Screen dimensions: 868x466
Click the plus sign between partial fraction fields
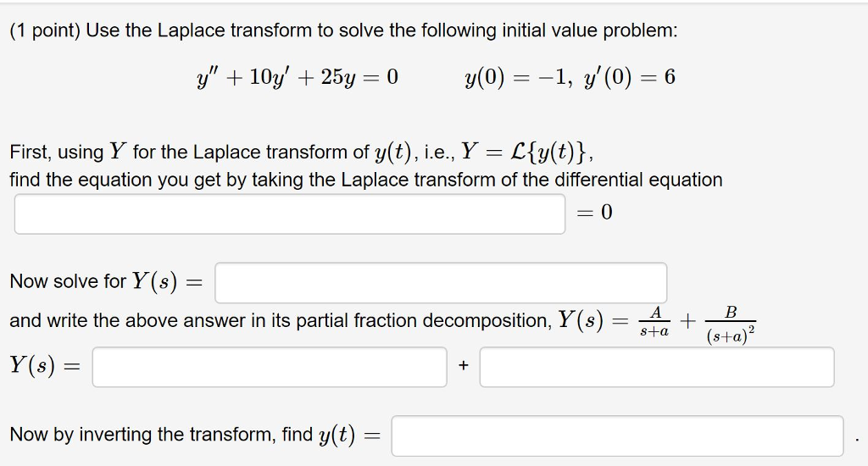click(x=464, y=365)
